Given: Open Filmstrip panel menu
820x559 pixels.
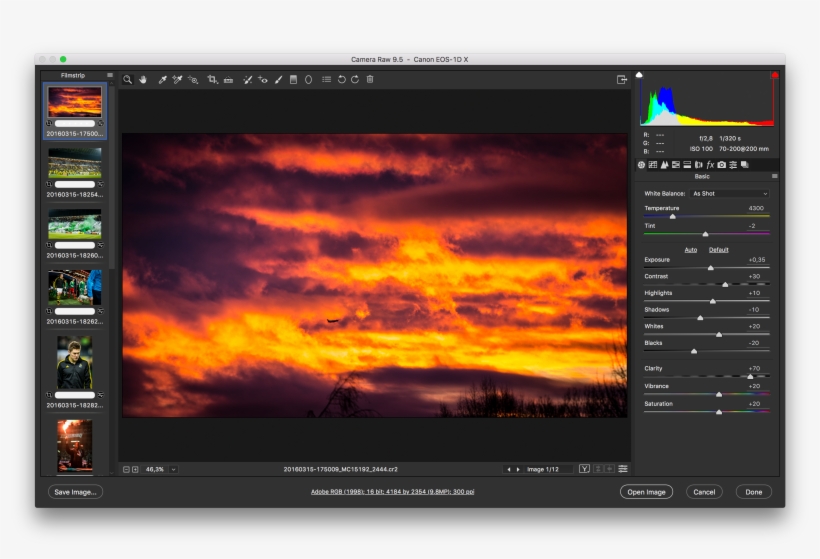Looking at the screenshot, I should pos(110,75).
